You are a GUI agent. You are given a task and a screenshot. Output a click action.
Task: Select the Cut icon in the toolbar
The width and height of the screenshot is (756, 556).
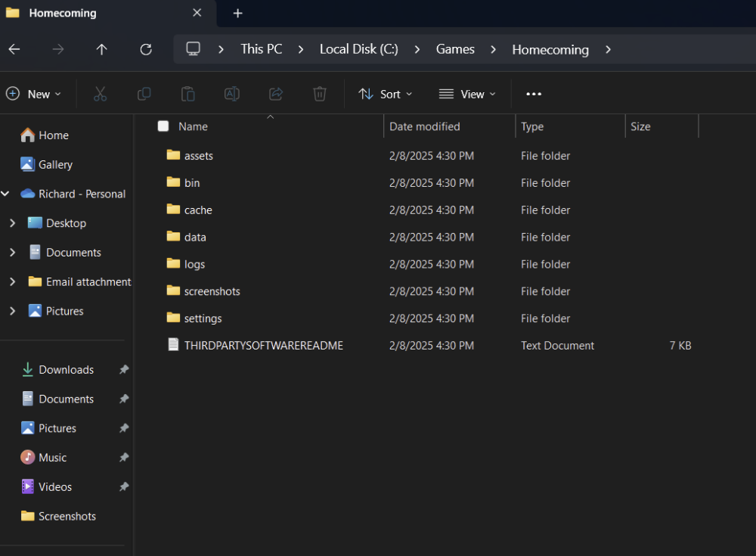pyautogui.click(x=100, y=93)
